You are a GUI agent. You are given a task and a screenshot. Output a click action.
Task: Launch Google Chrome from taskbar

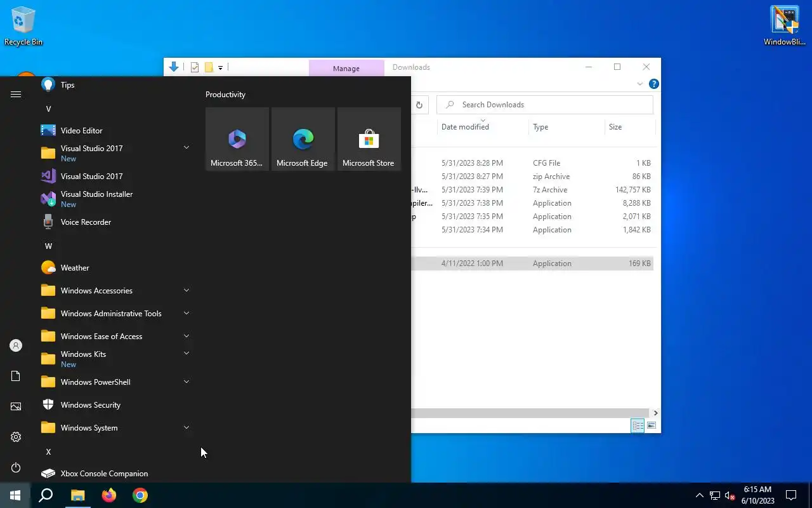click(140, 495)
